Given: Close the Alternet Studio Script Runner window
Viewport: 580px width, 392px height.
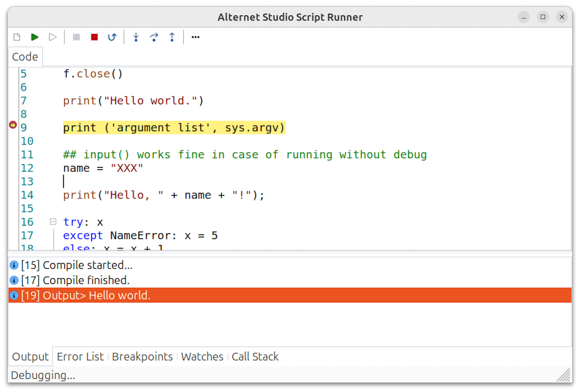Looking at the screenshot, I should click(x=562, y=17).
